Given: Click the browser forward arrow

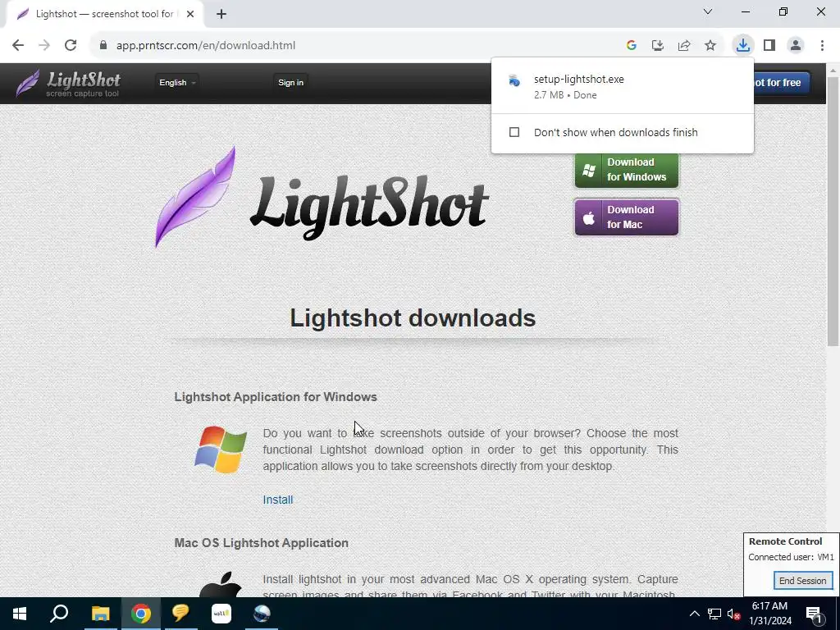Looking at the screenshot, I should point(44,46).
